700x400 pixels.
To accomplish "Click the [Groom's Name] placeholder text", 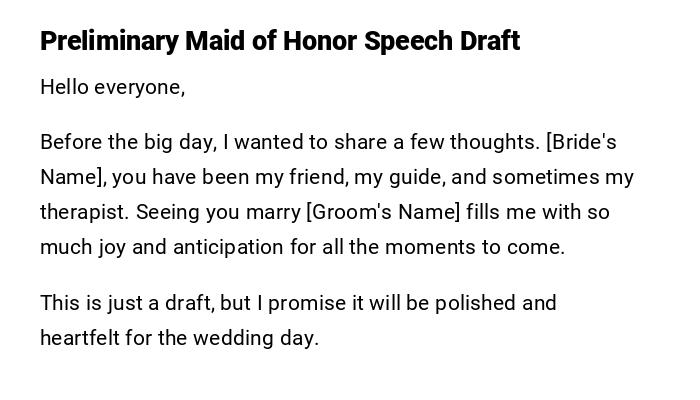I will 383,212.
